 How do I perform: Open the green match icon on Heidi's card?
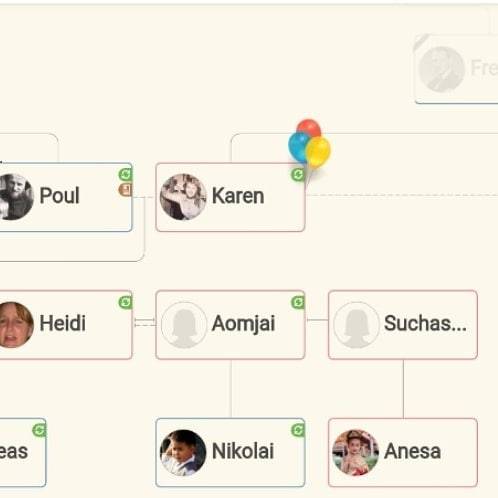[125, 302]
